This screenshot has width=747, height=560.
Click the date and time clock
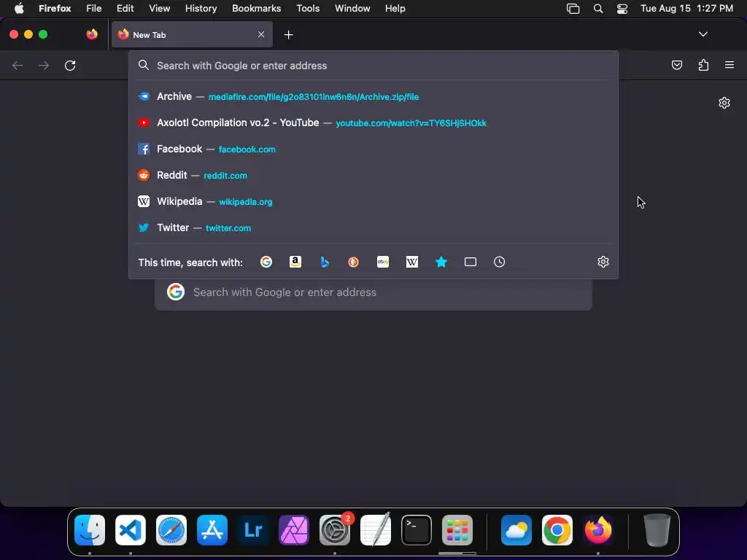(686, 9)
